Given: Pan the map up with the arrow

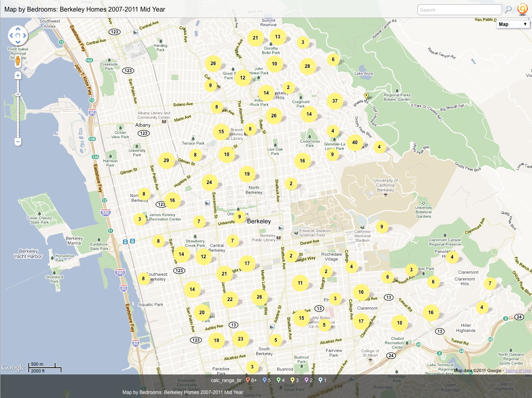Looking at the screenshot, I should point(18,29).
